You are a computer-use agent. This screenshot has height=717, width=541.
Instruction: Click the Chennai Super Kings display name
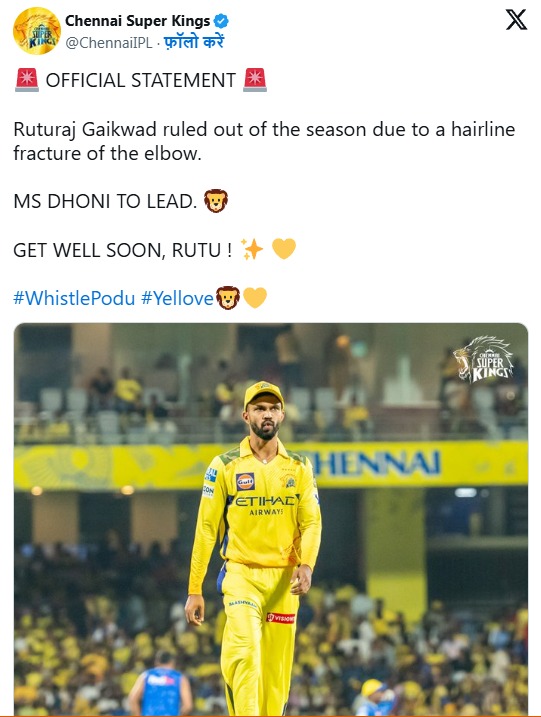click(138, 21)
